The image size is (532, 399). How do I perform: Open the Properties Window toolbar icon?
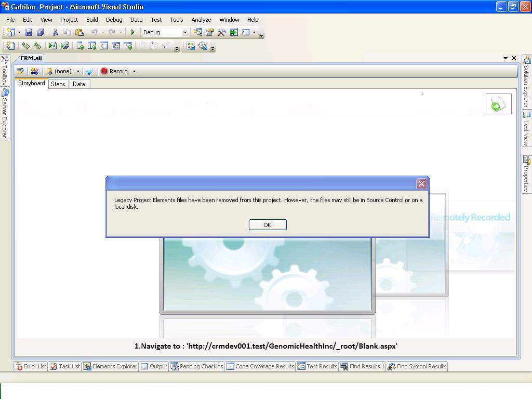(210, 32)
